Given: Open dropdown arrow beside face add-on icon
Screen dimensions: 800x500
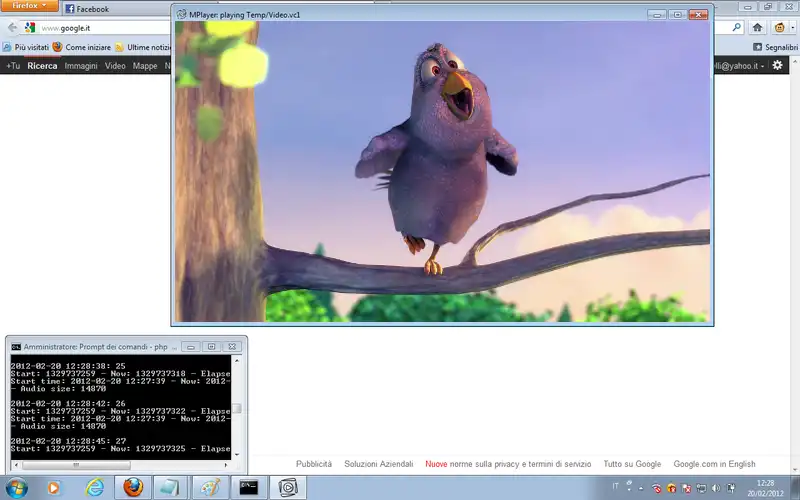Looking at the screenshot, I should 792,28.
